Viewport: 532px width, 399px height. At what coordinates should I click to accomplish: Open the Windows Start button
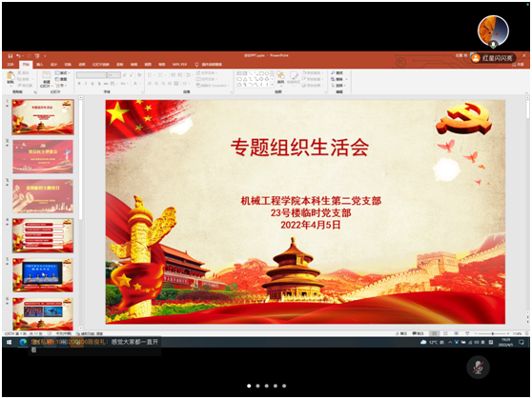pyautogui.click(x=10, y=342)
